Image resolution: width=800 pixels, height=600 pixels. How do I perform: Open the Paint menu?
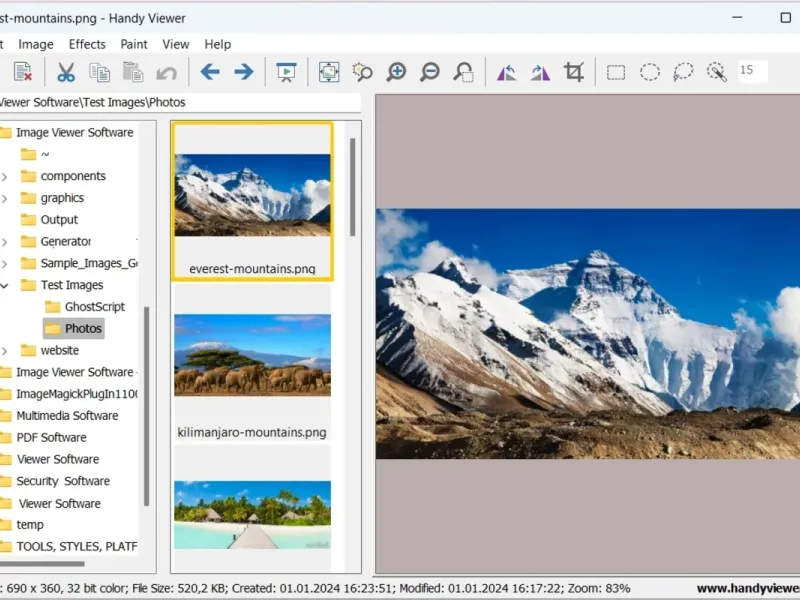pos(134,44)
